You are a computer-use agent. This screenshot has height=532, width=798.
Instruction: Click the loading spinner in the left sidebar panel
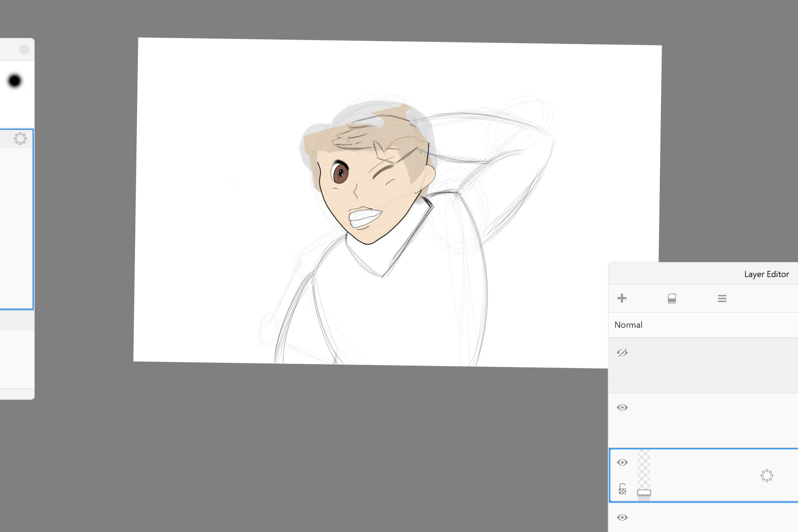tap(20, 139)
